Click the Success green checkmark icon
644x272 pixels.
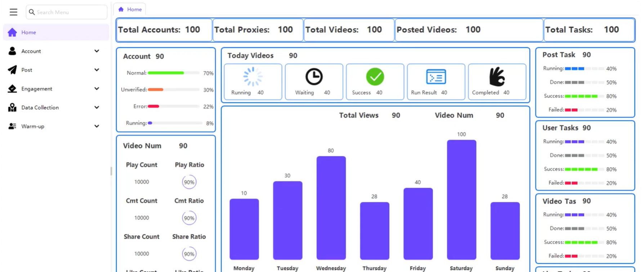coord(375,77)
